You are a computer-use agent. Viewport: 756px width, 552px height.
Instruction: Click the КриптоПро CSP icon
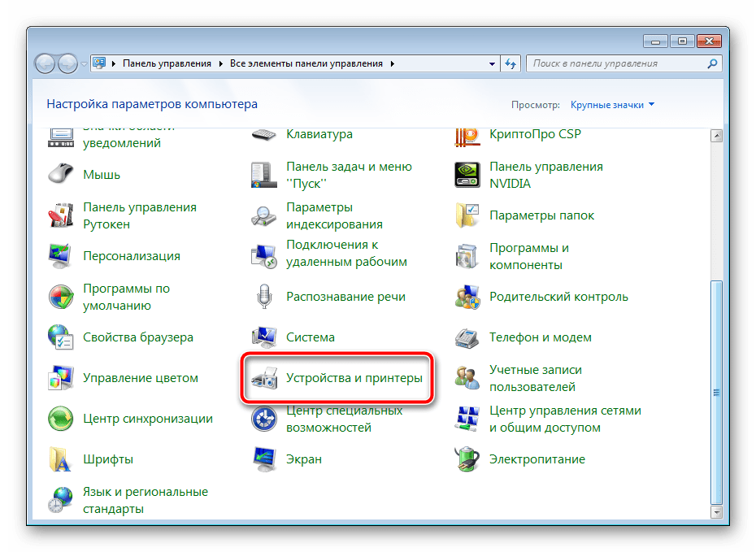pos(467,135)
